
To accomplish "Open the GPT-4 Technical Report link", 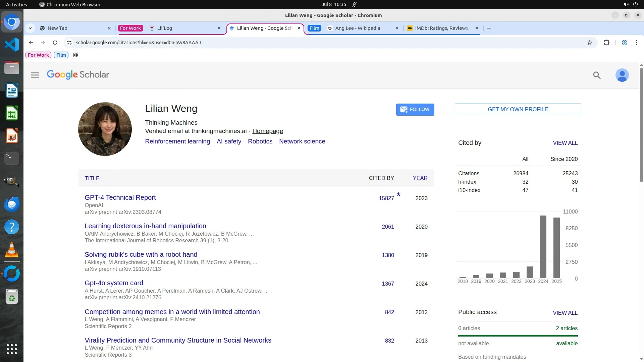I will point(120,197).
